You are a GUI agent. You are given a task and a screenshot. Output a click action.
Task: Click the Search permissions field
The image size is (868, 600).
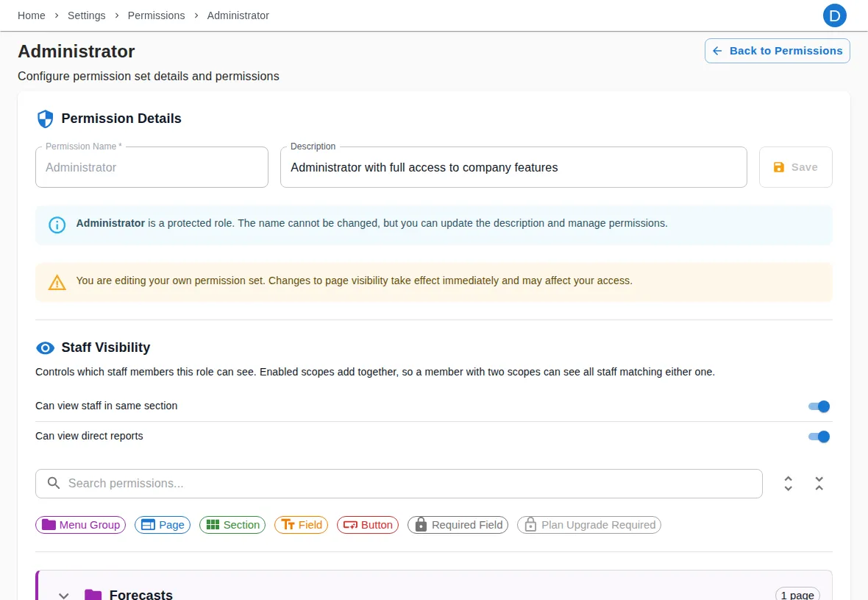click(399, 484)
